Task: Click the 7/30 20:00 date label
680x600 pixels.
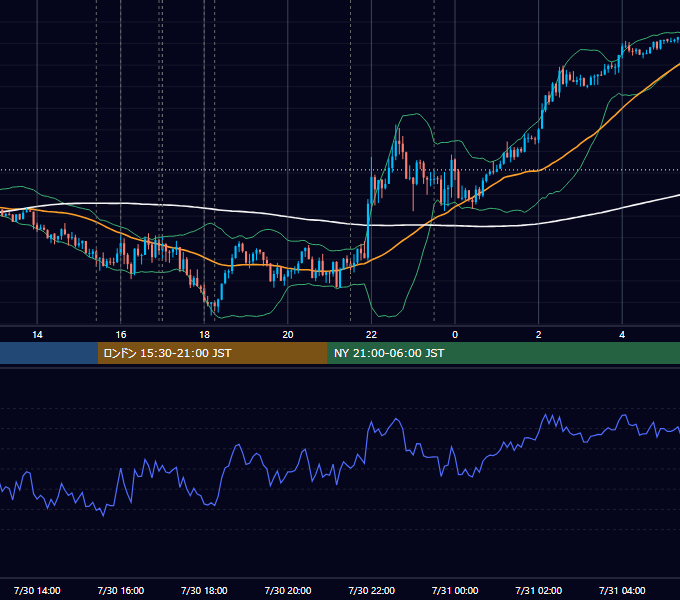Action: coord(288,590)
